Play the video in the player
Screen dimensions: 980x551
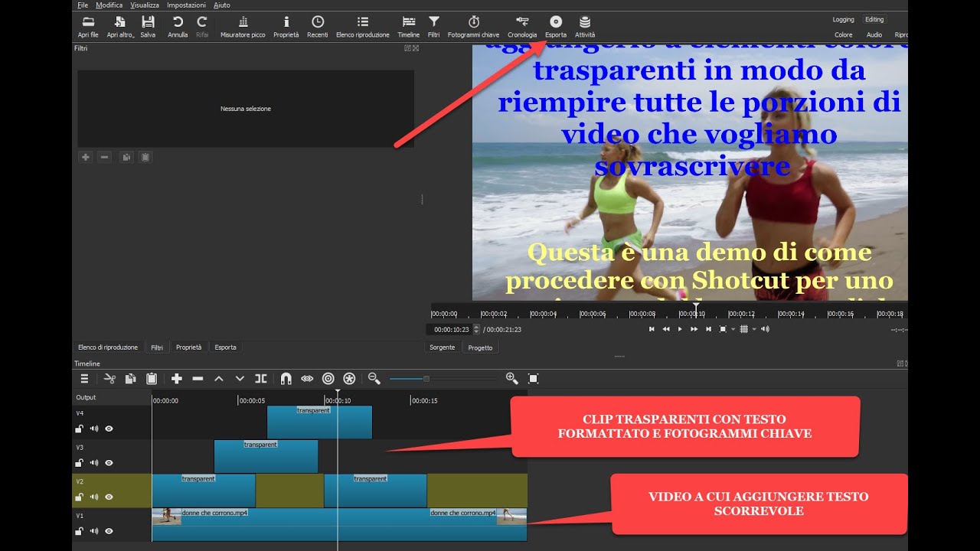pos(680,329)
